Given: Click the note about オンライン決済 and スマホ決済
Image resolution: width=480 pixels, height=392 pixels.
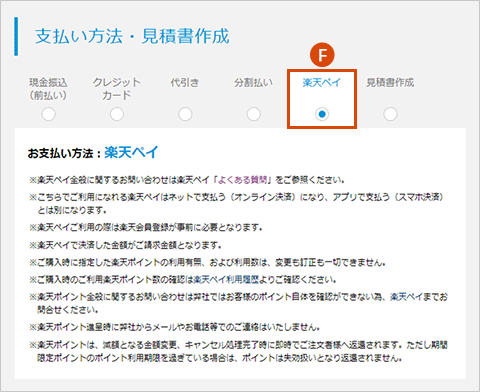Looking at the screenshot, I should pos(237,203).
